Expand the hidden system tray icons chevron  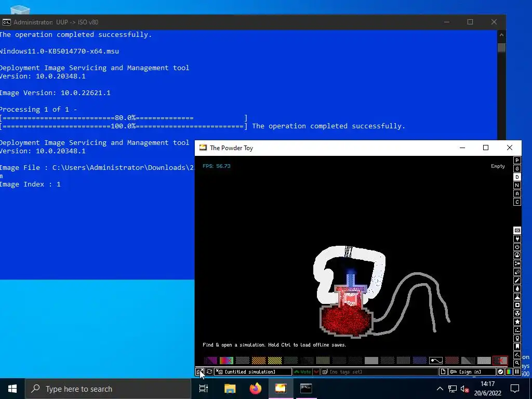point(440,389)
